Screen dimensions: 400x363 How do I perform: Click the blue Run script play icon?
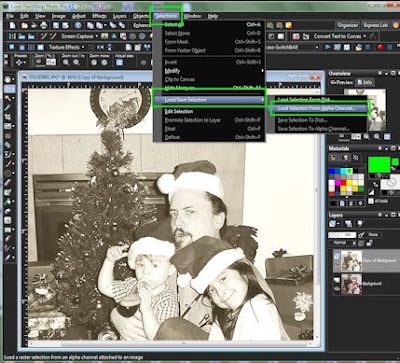(328, 47)
